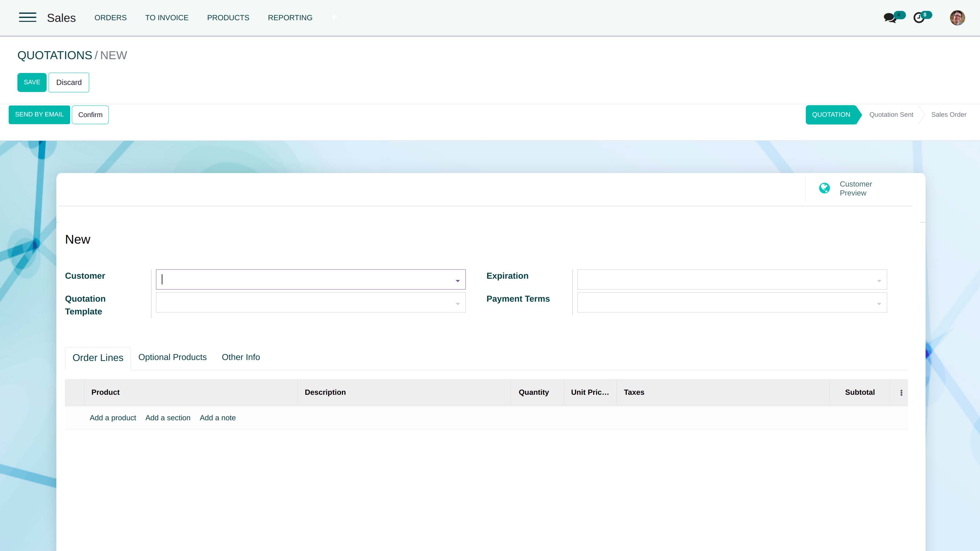Switch to the Other Info tab

pyautogui.click(x=241, y=357)
